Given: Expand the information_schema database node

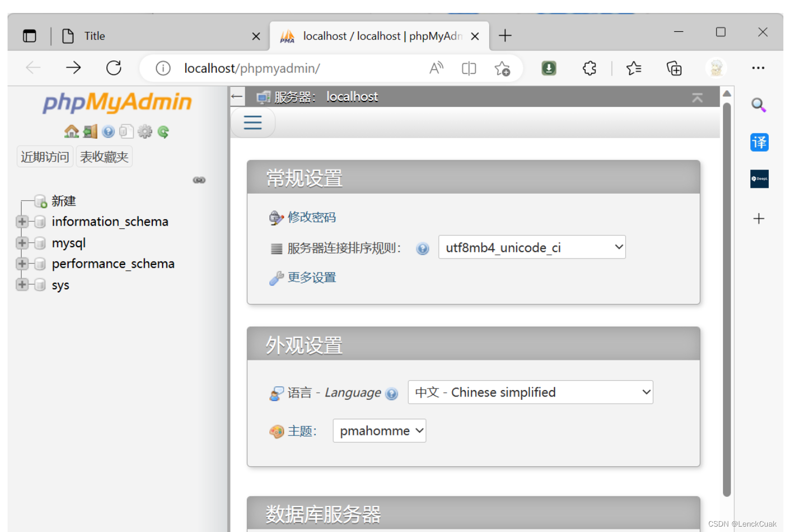Looking at the screenshot, I should coord(22,222).
